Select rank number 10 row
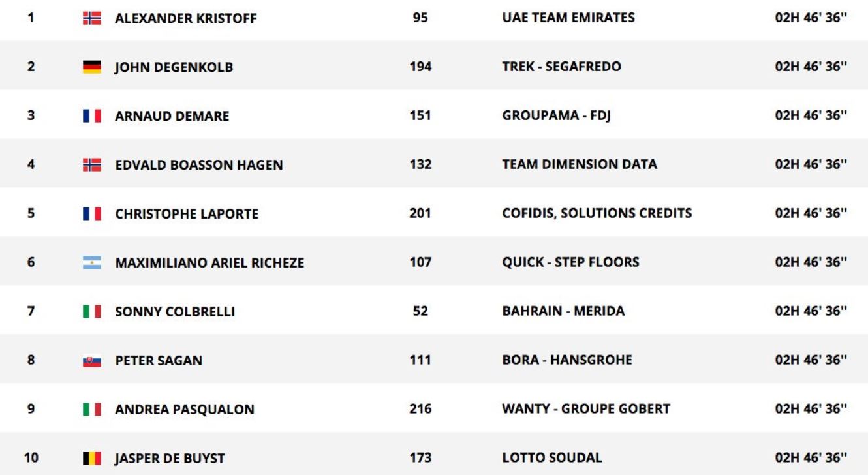 [434, 458]
